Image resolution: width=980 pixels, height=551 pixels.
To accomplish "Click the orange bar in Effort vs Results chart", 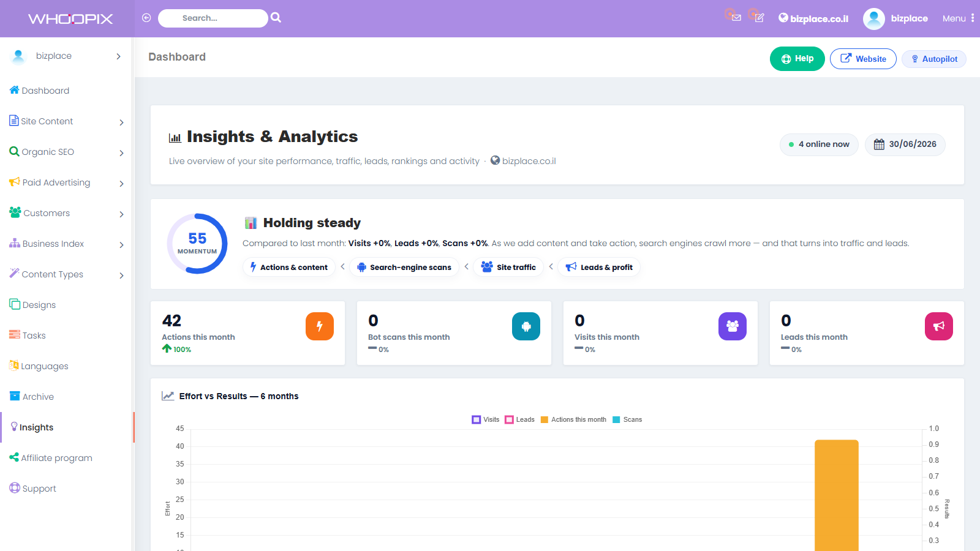I will pyautogui.click(x=837, y=495).
